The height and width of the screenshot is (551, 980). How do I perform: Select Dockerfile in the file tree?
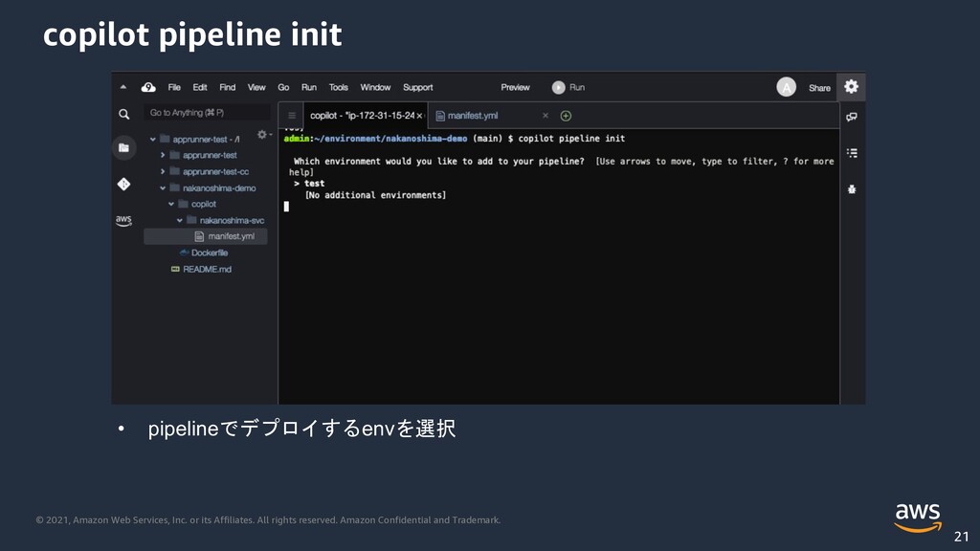pyautogui.click(x=210, y=253)
